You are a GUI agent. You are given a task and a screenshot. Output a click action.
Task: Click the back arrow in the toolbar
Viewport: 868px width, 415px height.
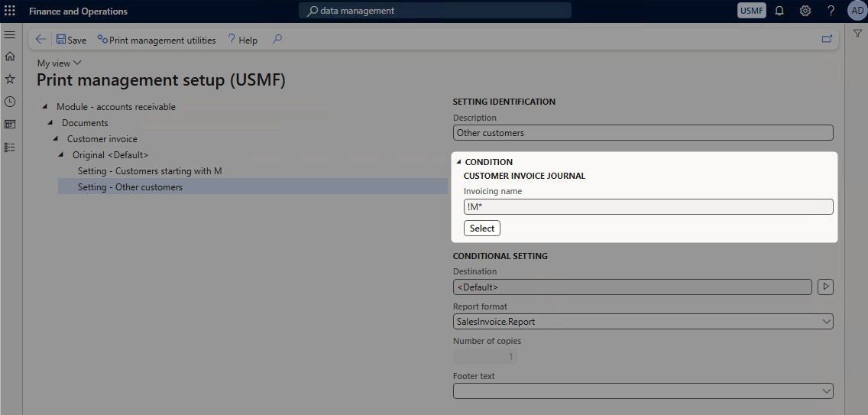tap(40, 39)
